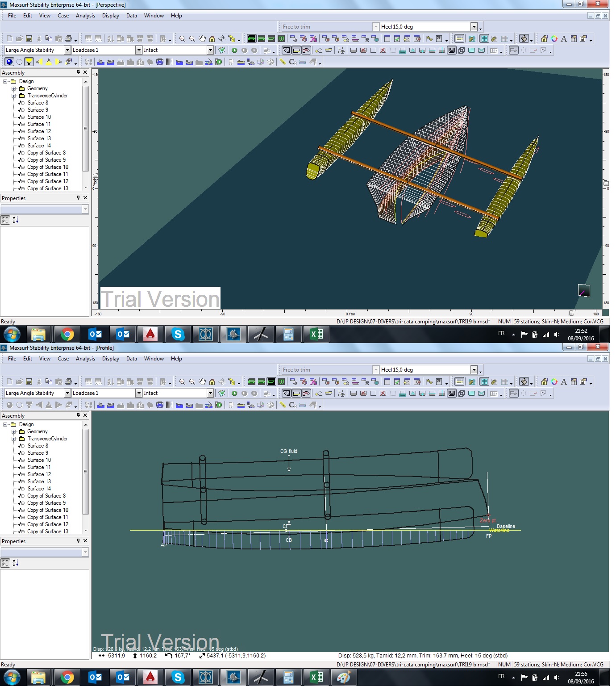Click the Print icon in Perspective window toolbar

(x=68, y=39)
